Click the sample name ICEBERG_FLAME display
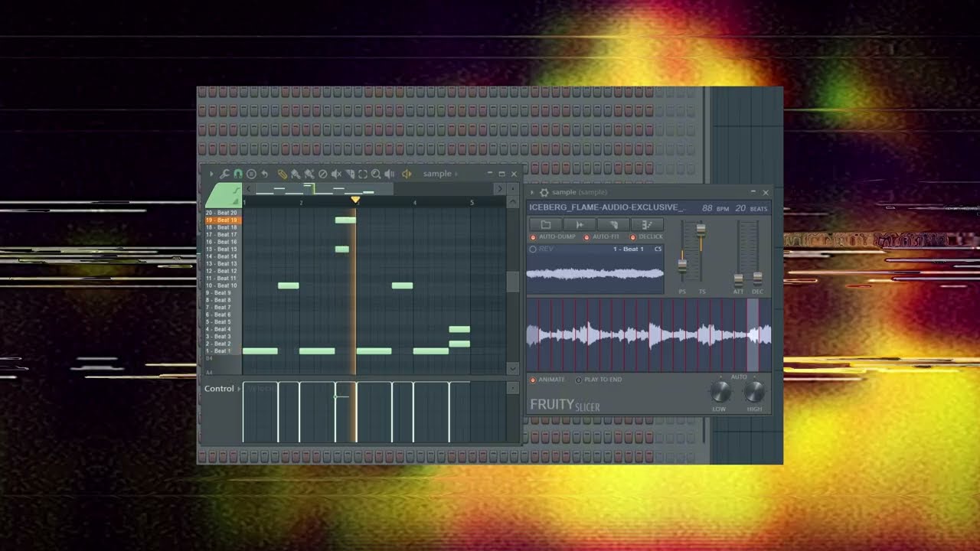The height and width of the screenshot is (551, 980). coord(606,207)
